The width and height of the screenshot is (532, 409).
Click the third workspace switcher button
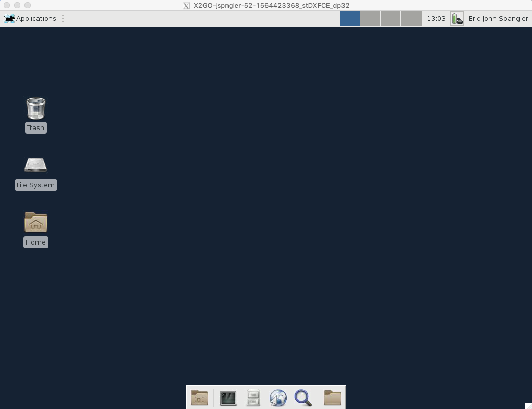[391, 18]
